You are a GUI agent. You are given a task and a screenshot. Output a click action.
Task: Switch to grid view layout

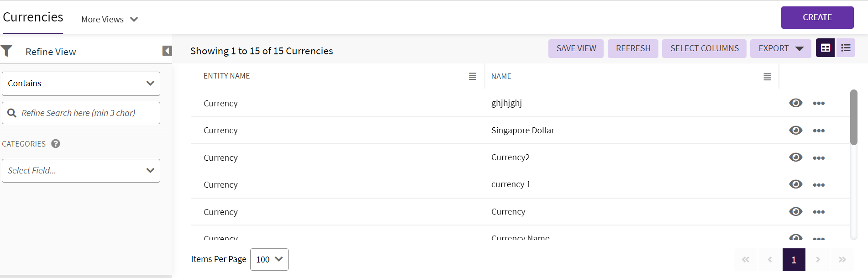tap(826, 48)
